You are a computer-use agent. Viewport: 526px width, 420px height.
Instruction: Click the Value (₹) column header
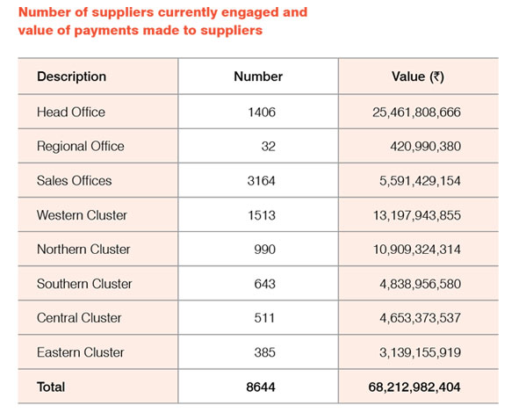[x=418, y=76]
